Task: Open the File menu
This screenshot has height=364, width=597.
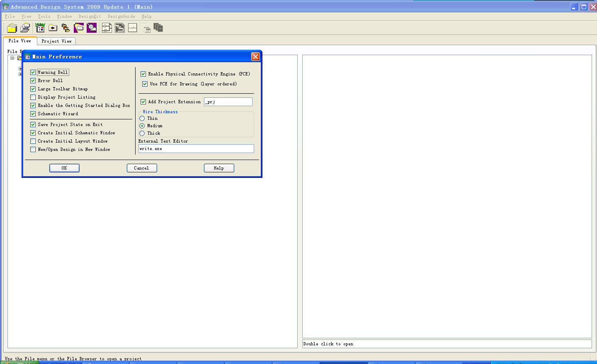Action: click(10, 16)
